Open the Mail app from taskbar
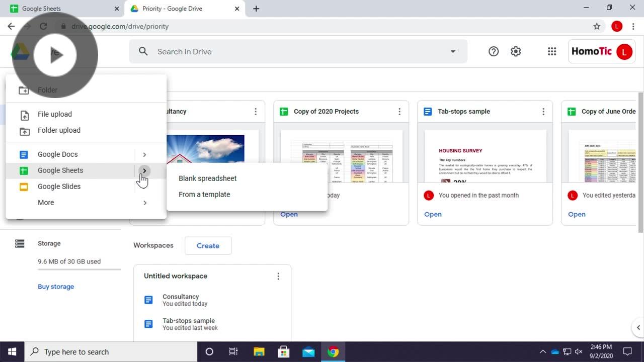Viewport: 644px width, 362px height. [x=308, y=352]
